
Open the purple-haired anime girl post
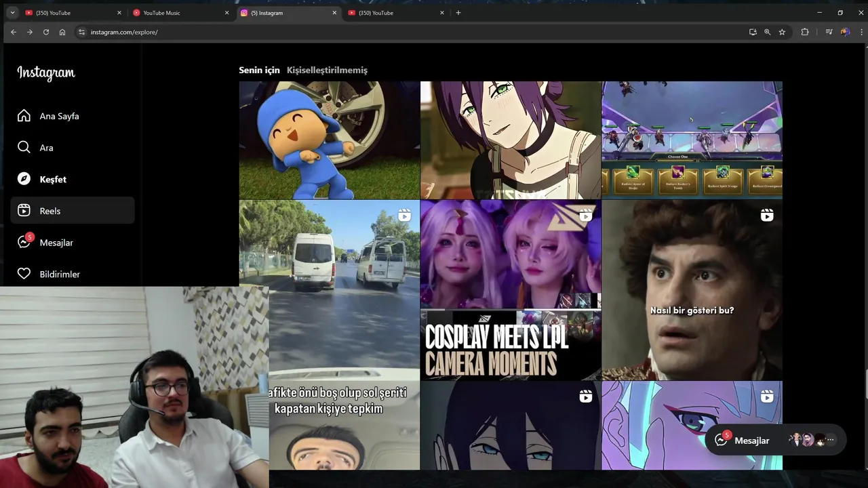coord(511,140)
